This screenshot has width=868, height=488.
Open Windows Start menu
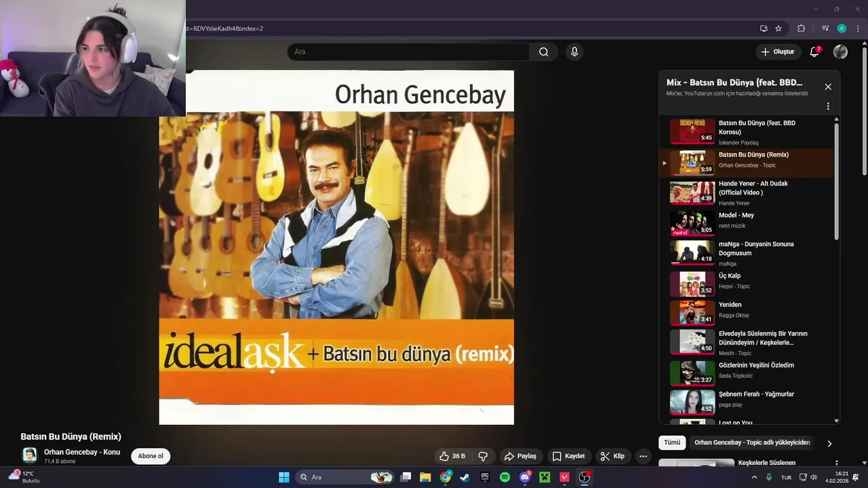point(284,477)
